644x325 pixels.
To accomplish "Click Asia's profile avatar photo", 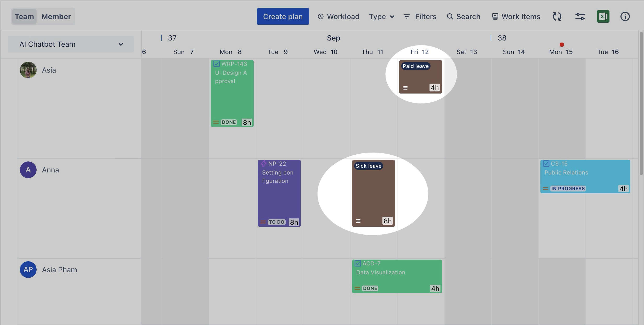I will click(28, 70).
